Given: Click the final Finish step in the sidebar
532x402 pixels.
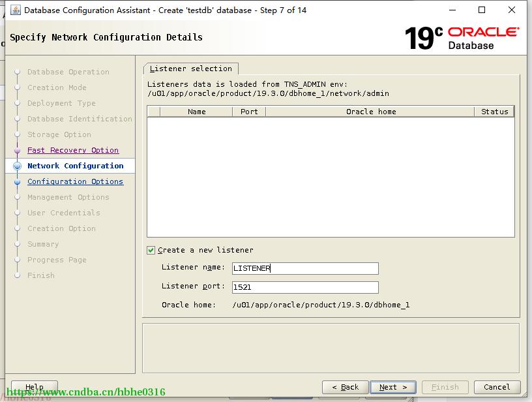Looking at the screenshot, I should click(x=40, y=275).
